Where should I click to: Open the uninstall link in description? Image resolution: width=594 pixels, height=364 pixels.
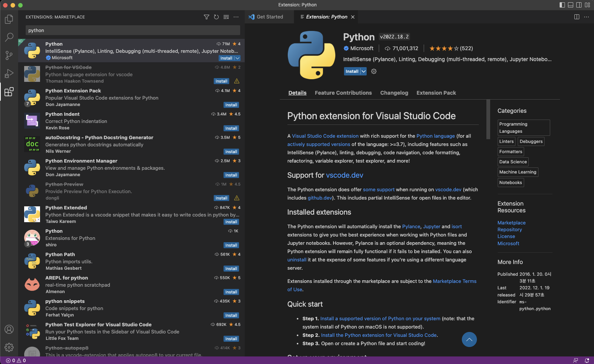tap(297, 260)
